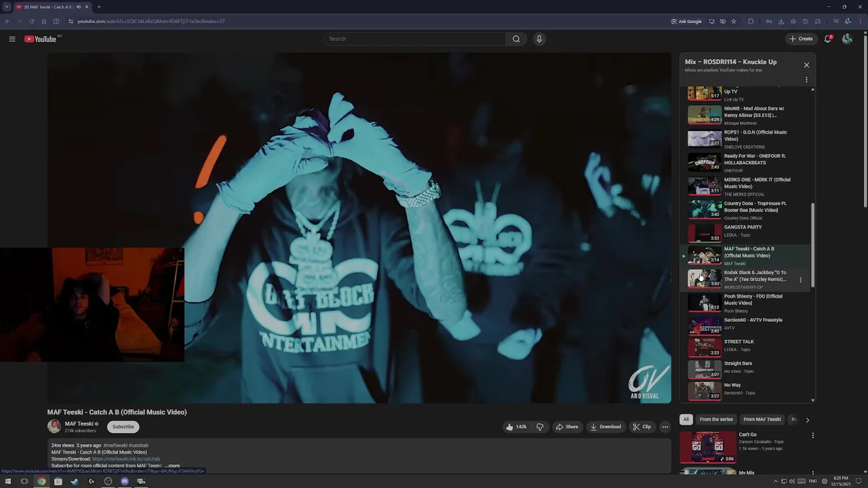Click the address bar URL
Image resolution: width=868 pixels, height=488 pixels.
pos(151,21)
